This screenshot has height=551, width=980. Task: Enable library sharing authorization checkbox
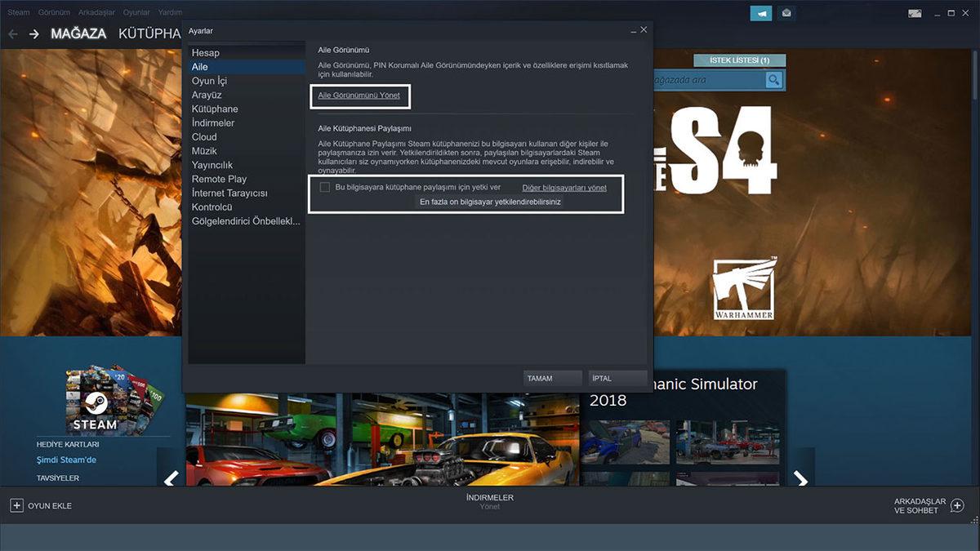click(x=324, y=188)
